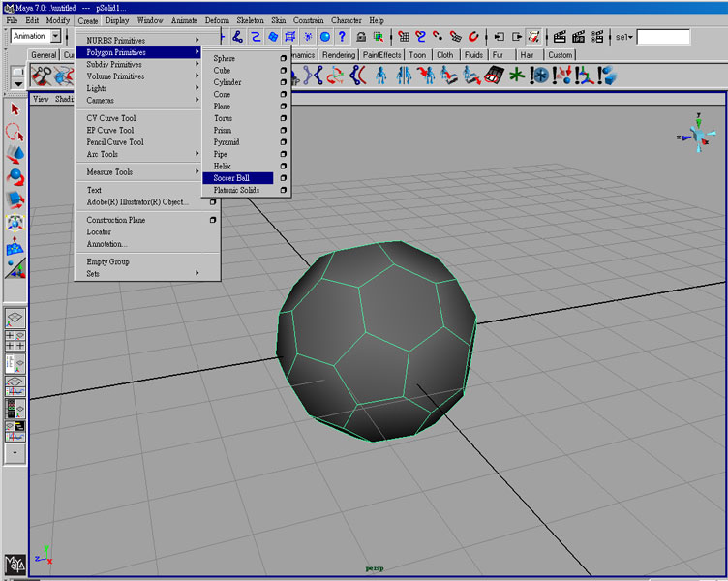Click the IPR render clapboard icon

pyautogui.click(x=578, y=36)
